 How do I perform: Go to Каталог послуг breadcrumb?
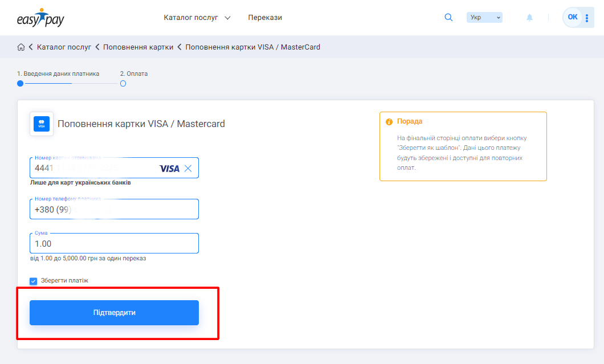[x=64, y=47]
